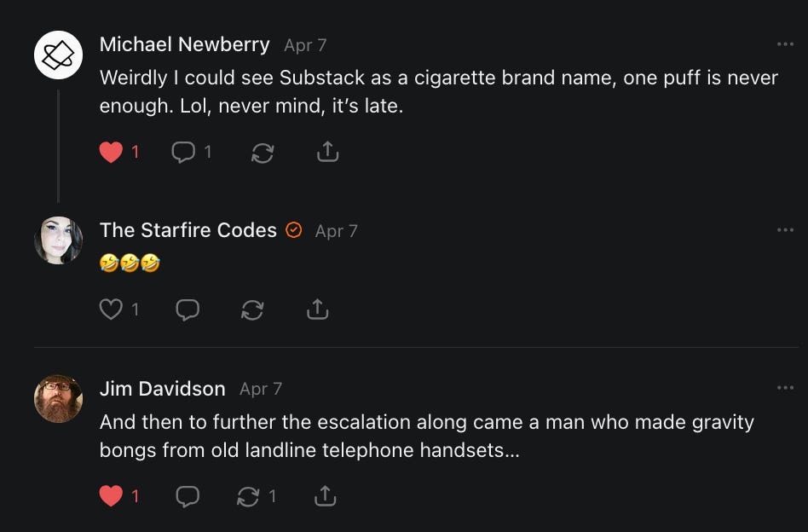
Task: Like The Starfire Codes' emoji reply
Action: (x=111, y=309)
